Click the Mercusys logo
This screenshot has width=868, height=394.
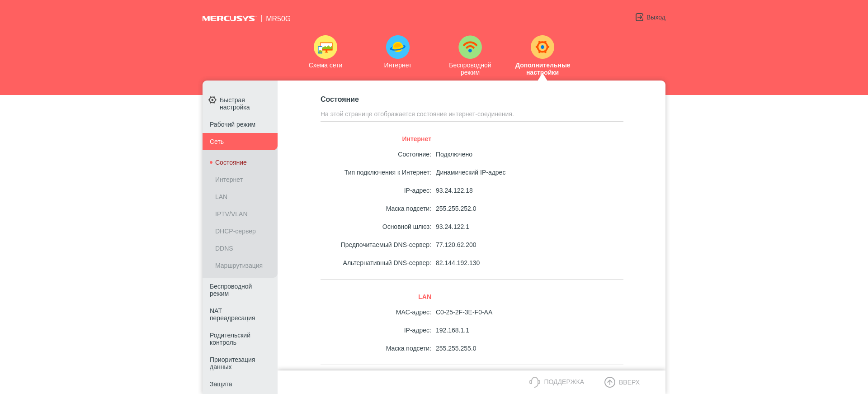point(229,19)
